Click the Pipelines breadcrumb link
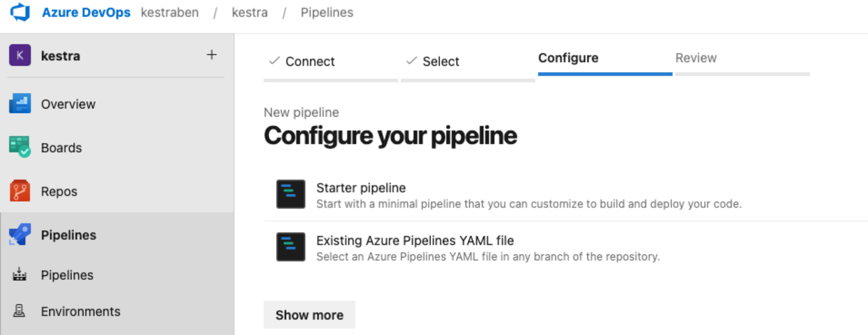Screen dimensions: 868x335 (327, 13)
